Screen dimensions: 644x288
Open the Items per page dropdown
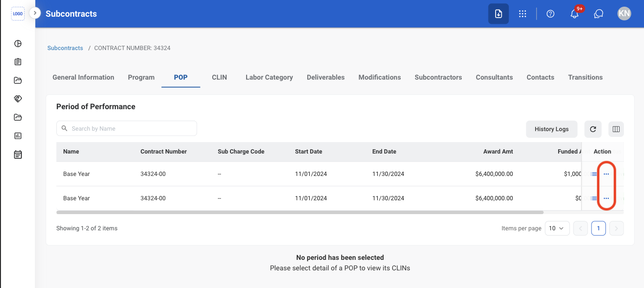pyautogui.click(x=556, y=228)
